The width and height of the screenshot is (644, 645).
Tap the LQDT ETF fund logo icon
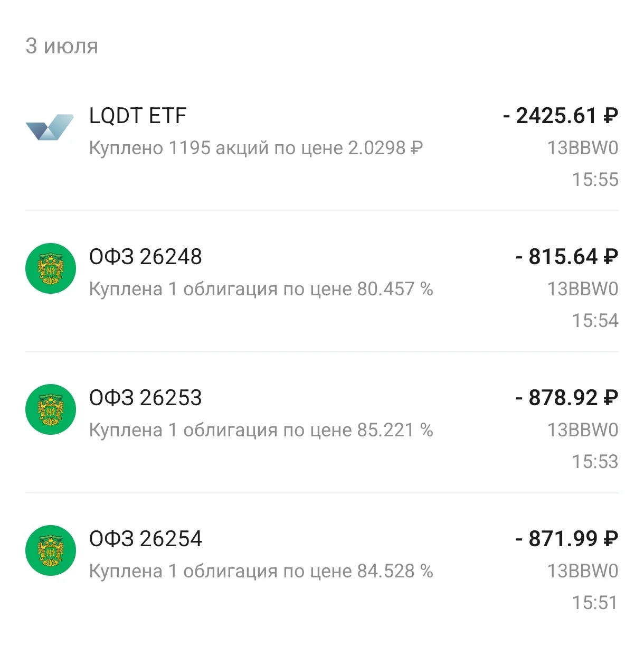(50, 127)
